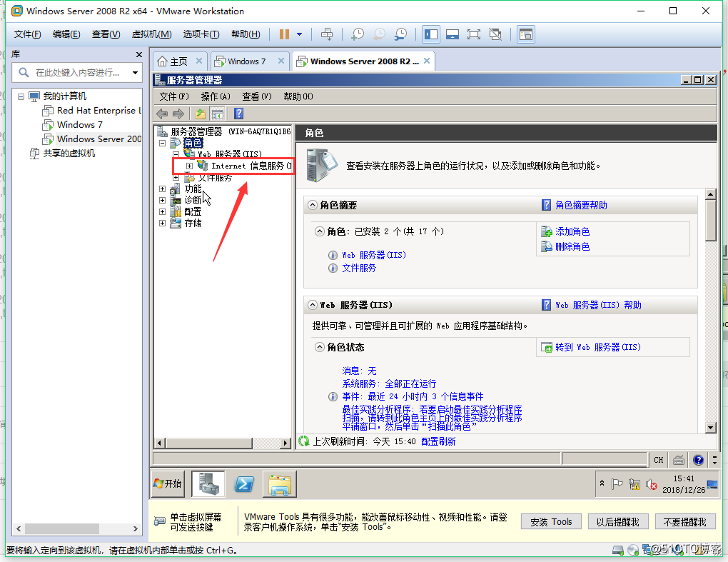Open Windows Explorer from the taskbar

[x=280, y=483]
